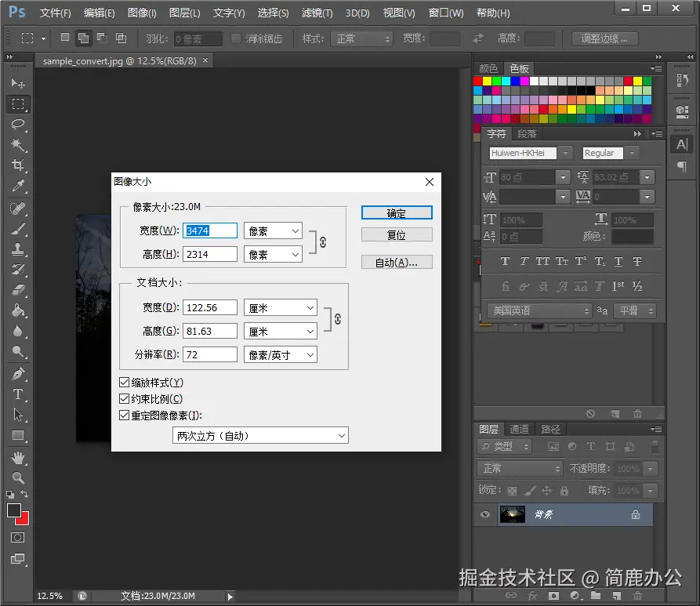Open the 厘米 unit dropdown for document width
700x606 pixels.
281,308
